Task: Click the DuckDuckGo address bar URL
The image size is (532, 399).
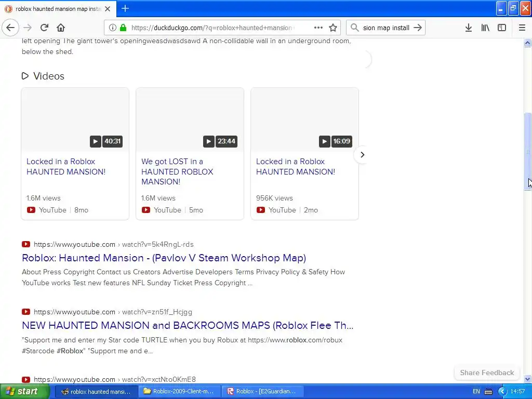Action: click(212, 28)
